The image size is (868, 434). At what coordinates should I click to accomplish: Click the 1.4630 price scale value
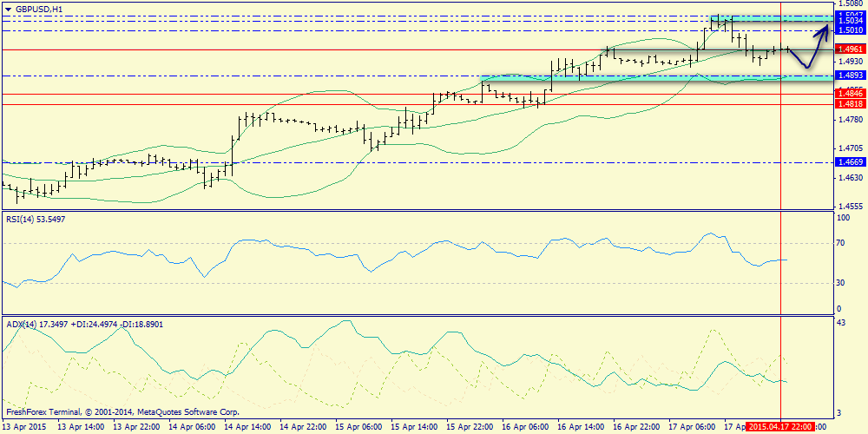pyautogui.click(x=851, y=177)
